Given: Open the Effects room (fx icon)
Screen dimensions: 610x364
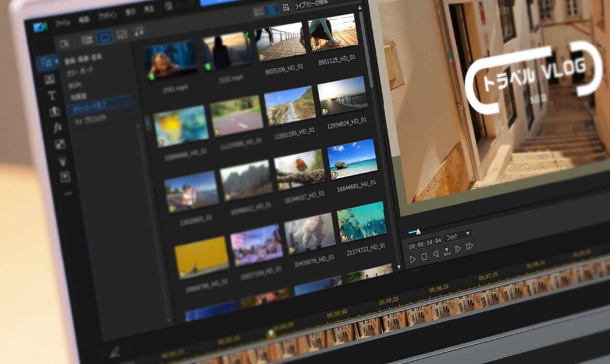Looking at the screenshot, I should (x=57, y=128).
